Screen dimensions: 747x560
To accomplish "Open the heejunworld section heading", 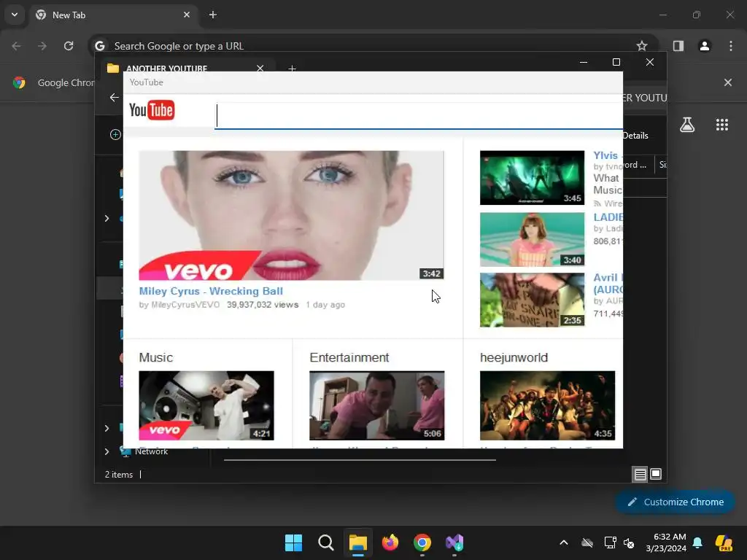I will pyautogui.click(x=514, y=357).
